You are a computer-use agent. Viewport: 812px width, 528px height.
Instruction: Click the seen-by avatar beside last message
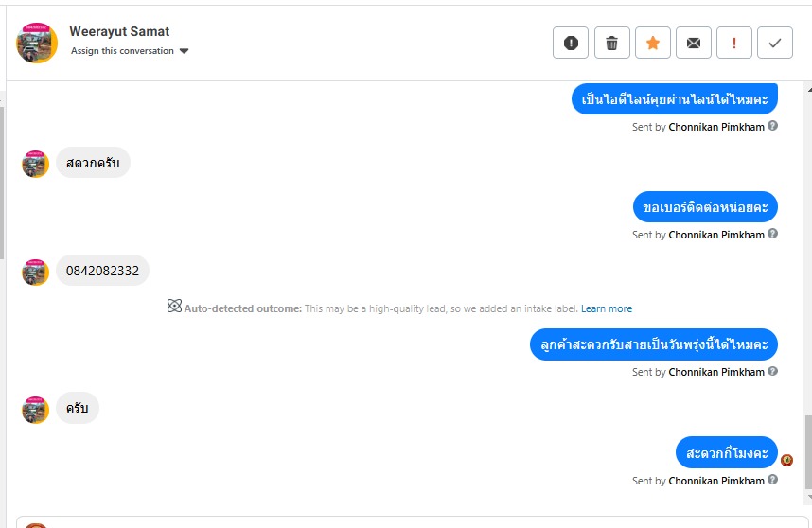pyautogui.click(x=786, y=460)
